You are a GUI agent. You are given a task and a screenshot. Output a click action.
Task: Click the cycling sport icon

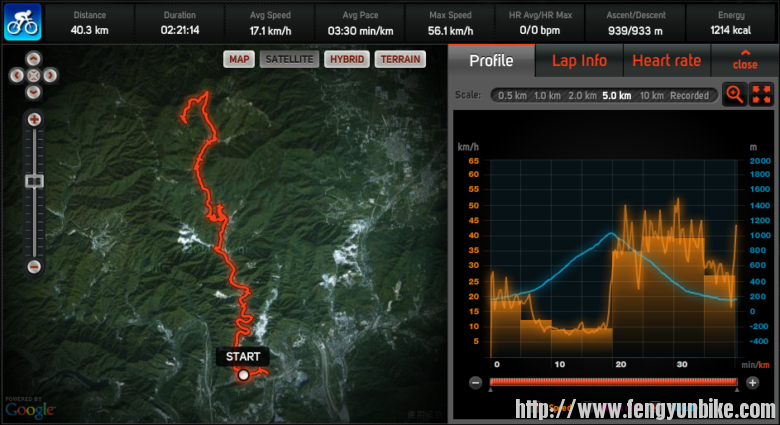coord(22,22)
